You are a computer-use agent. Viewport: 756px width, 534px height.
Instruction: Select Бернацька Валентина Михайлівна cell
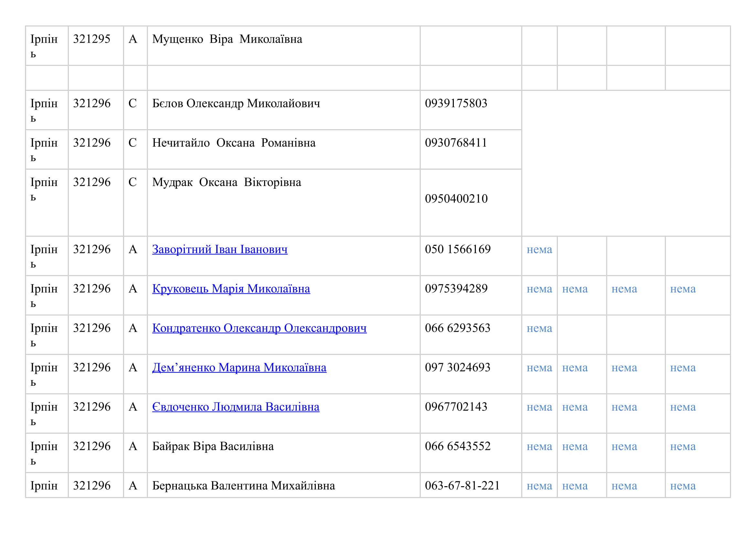[x=243, y=486]
